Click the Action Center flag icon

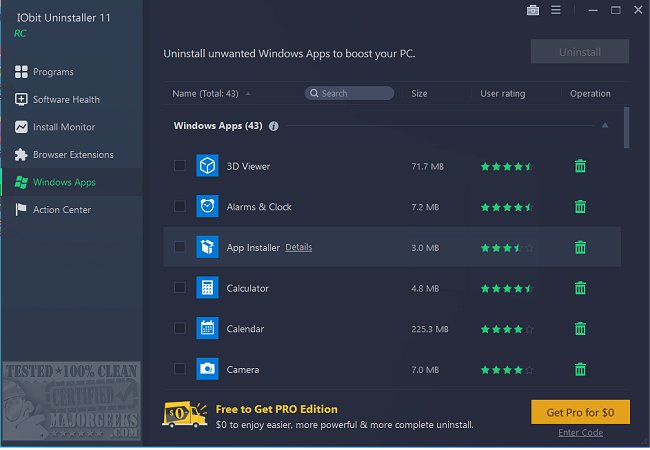tap(21, 209)
